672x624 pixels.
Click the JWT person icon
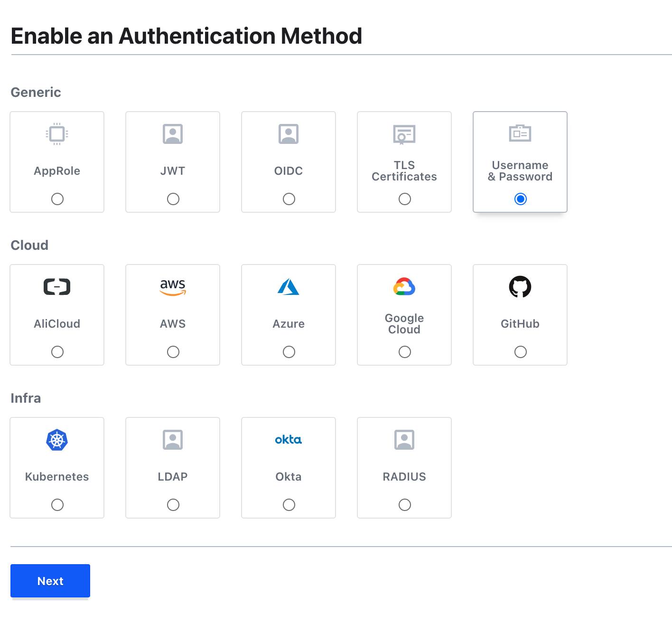173,134
